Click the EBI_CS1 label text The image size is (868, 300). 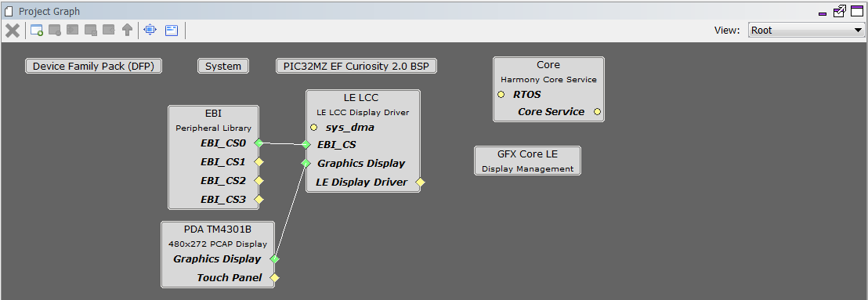click(222, 162)
